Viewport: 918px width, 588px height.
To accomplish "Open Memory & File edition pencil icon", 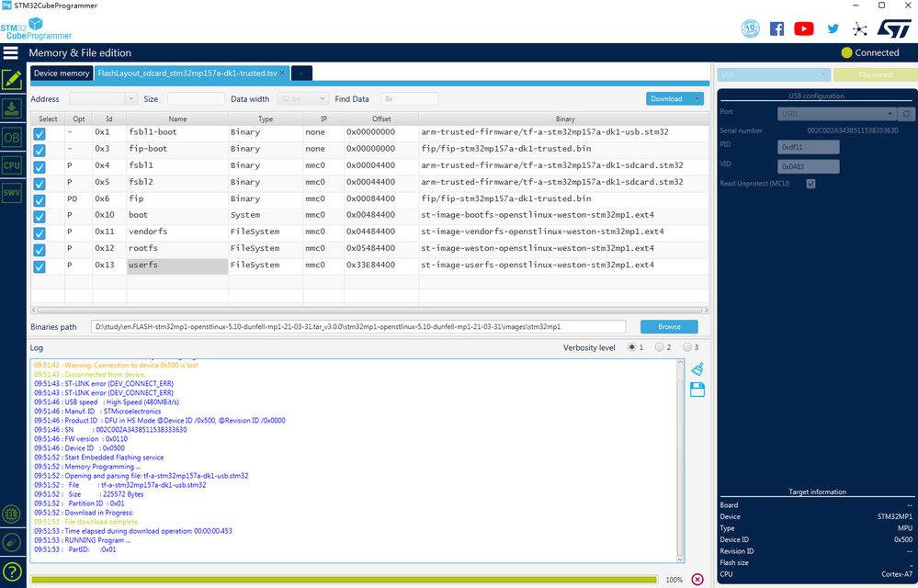I will pyautogui.click(x=12, y=80).
